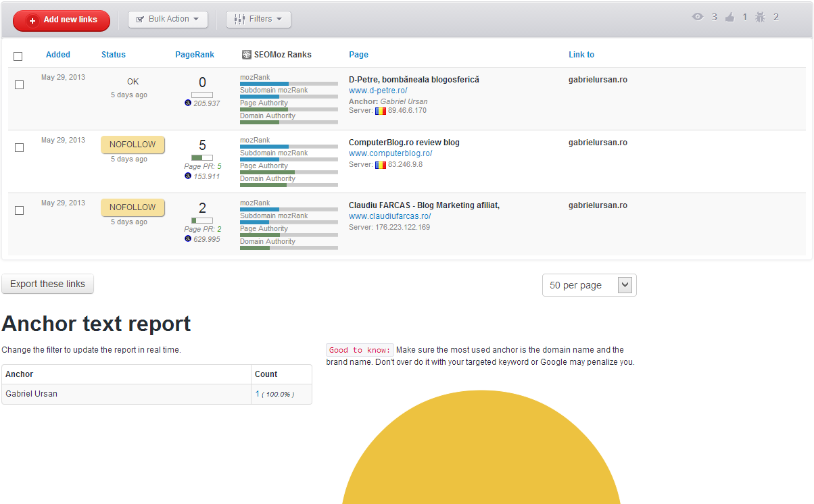814x504 pixels.
Task: Click the Add new links button
Action: 62,20
